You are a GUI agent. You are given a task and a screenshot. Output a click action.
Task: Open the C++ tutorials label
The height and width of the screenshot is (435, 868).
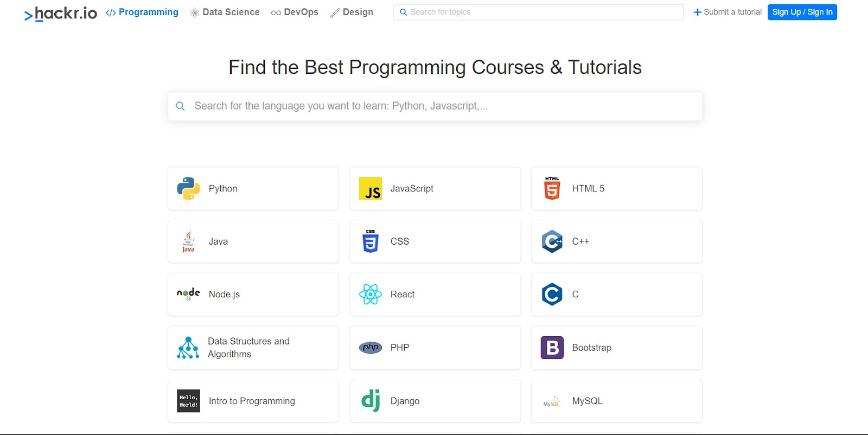tap(580, 241)
